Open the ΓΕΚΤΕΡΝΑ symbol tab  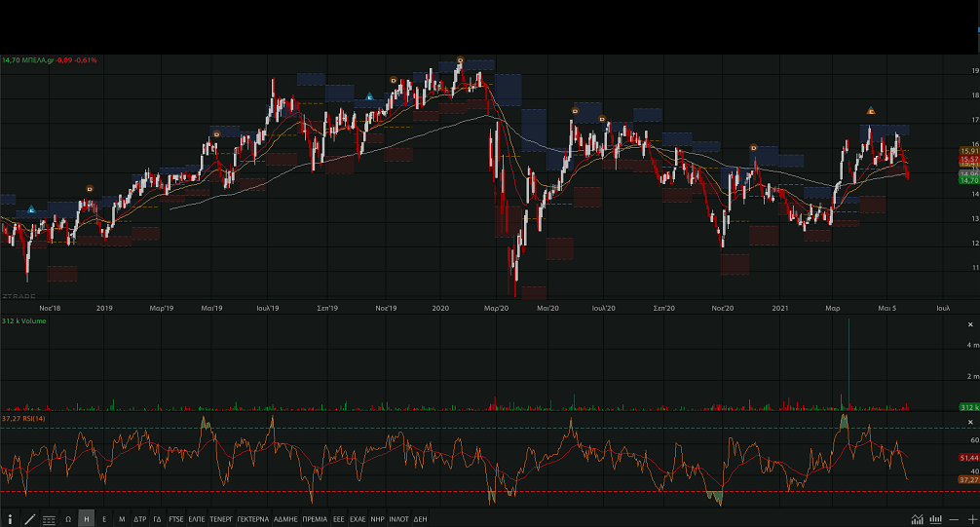point(252,519)
